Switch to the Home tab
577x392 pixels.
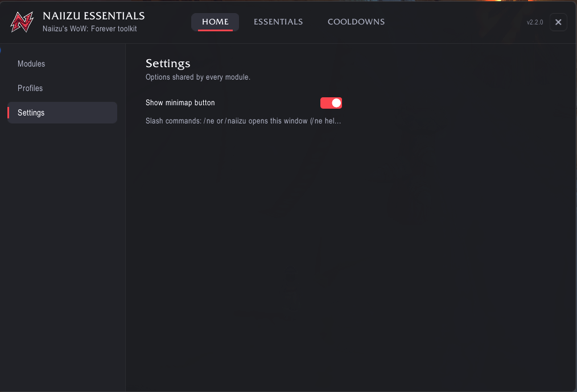coord(215,22)
